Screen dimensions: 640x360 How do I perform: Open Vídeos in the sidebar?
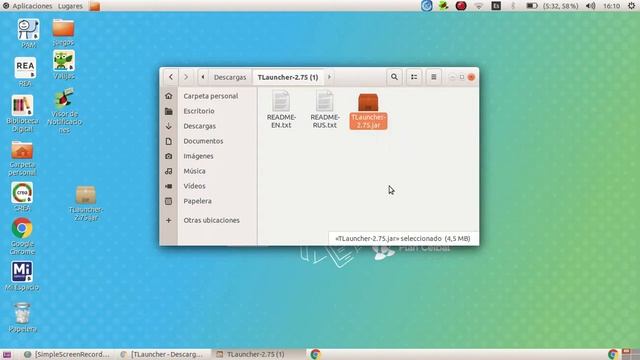pos(194,186)
